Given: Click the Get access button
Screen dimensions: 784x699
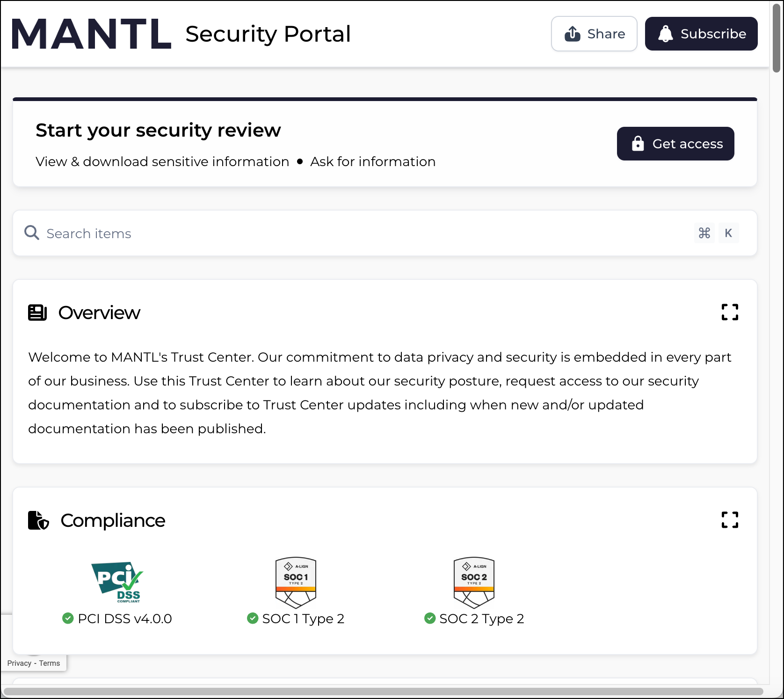Looking at the screenshot, I should (675, 144).
